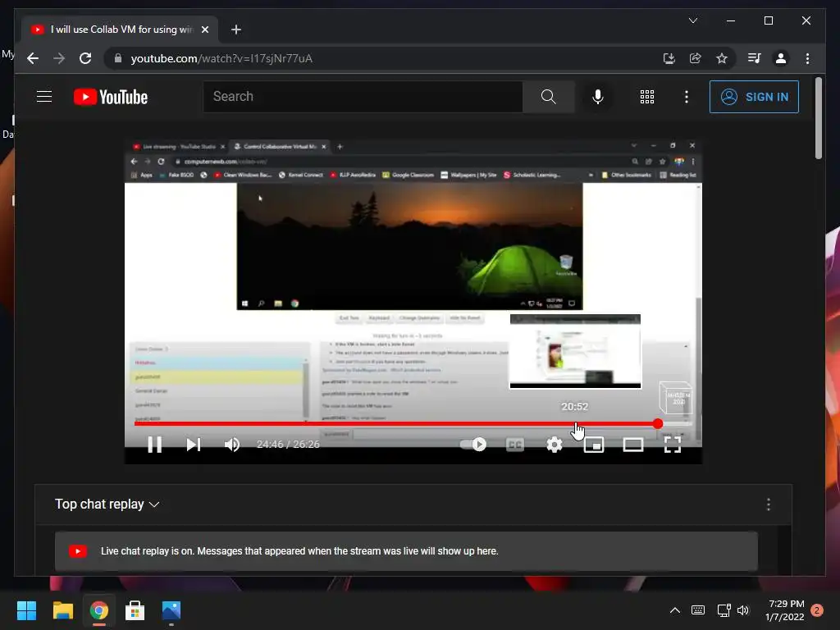Click the page vertical scrollbar
The height and width of the screenshot is (630, 840).
[x=818, y=118]
